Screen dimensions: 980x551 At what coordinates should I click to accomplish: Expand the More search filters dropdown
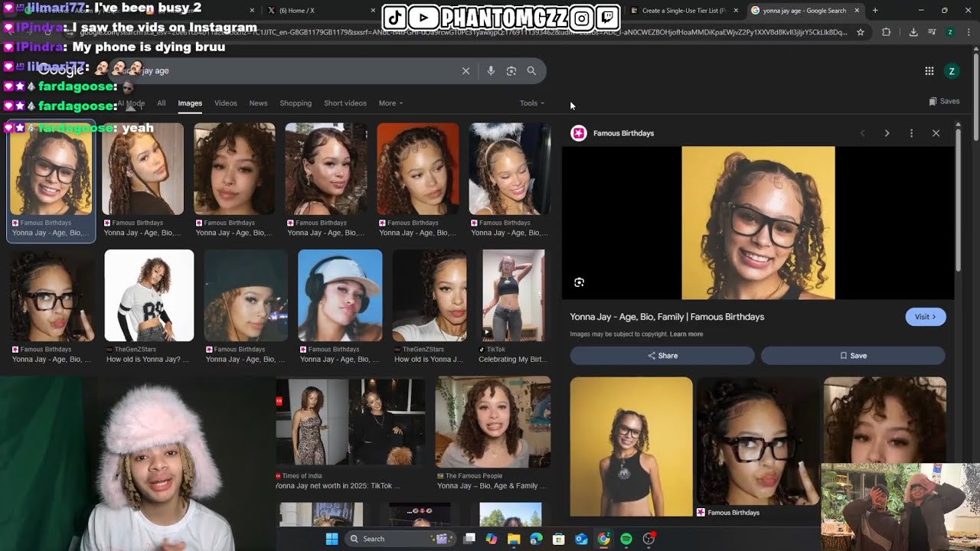pos(390,103)
